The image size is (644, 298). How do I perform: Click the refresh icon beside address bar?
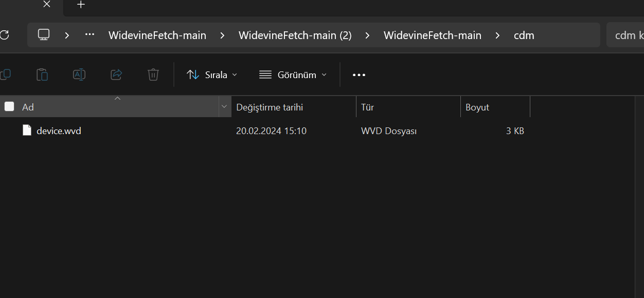pos(4,35)
